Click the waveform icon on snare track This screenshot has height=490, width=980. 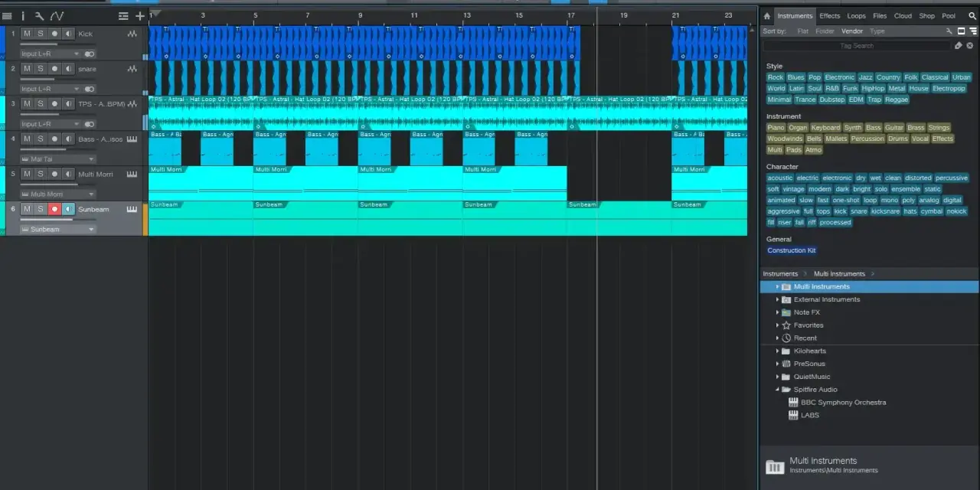click(132, 69)
